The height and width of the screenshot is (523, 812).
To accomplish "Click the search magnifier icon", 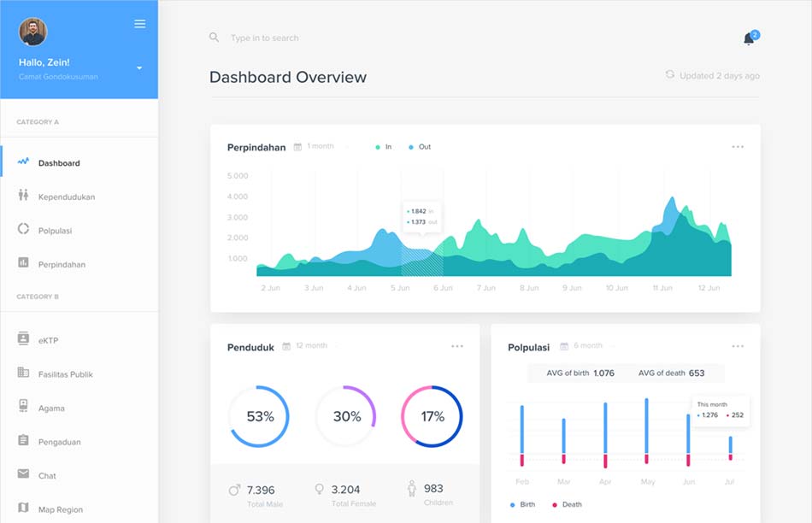I will click(215, 38).
